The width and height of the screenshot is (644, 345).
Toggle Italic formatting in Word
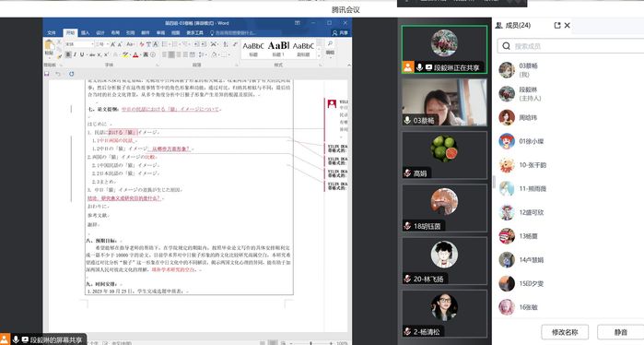point(75,54)
